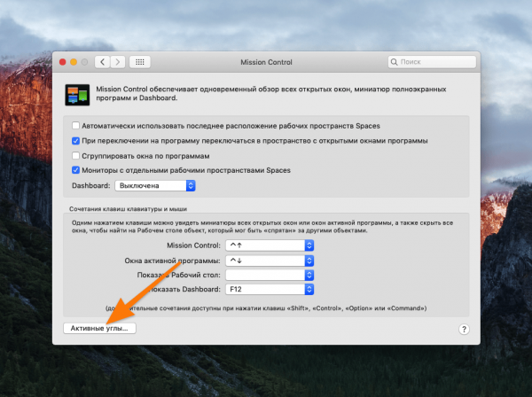Open the Mission Control shortcut dropdown
This screenshot has height=397, width=532.
[x=270, y=245]
